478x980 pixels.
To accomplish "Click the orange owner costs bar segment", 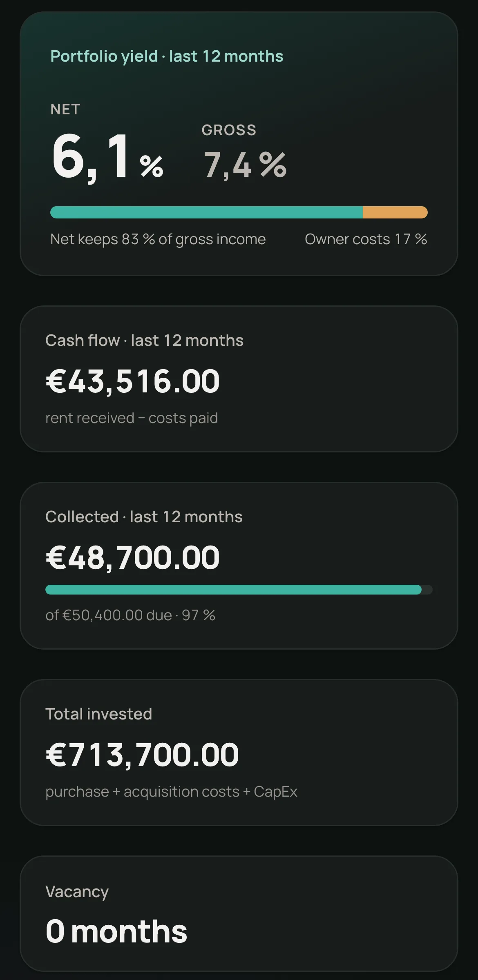I will [x=395, y=212].
